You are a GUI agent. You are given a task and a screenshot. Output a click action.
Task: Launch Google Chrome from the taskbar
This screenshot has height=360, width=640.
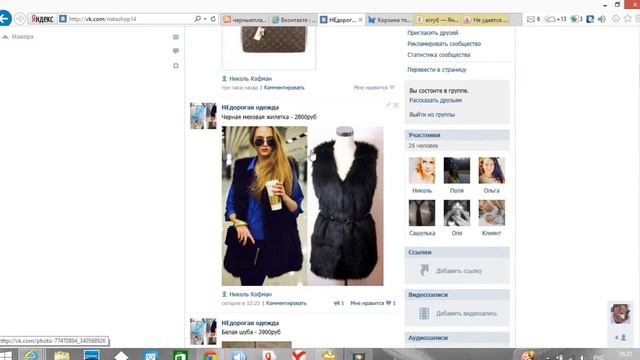click(210, 356)
